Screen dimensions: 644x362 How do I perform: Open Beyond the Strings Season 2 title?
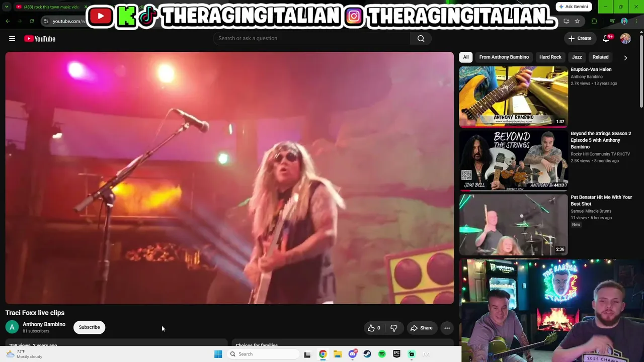coord(601,140)
